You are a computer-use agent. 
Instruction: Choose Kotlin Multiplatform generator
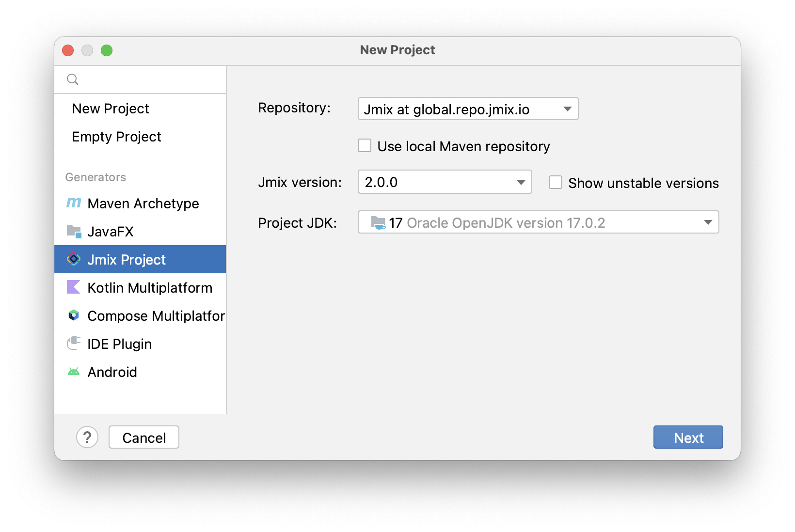[x=140, y=287]
